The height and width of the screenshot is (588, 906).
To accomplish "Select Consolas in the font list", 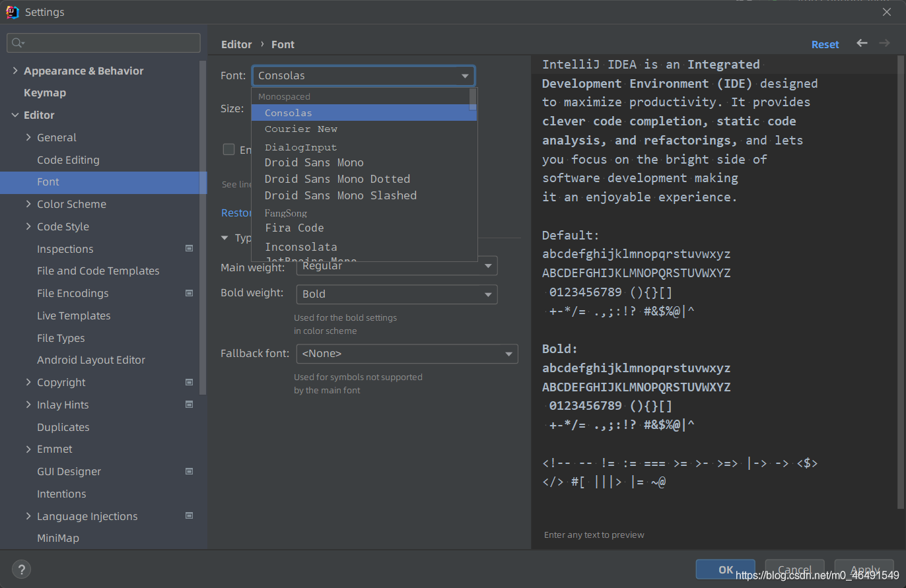I will [364, 113].
